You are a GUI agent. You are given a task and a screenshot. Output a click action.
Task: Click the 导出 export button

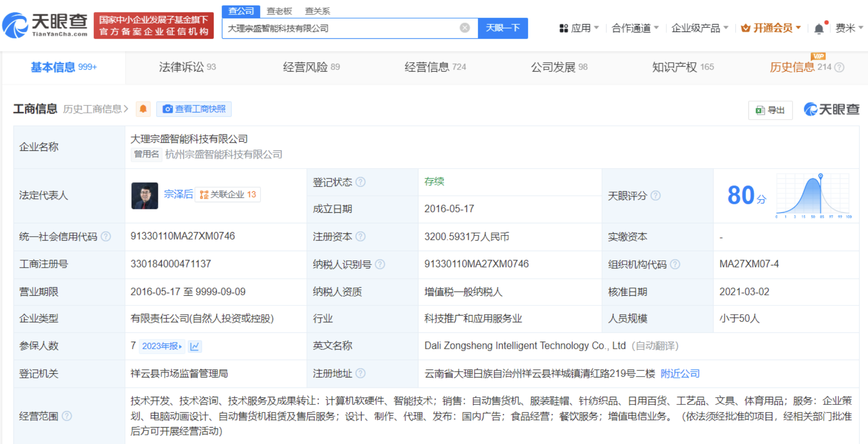point(770,110)
